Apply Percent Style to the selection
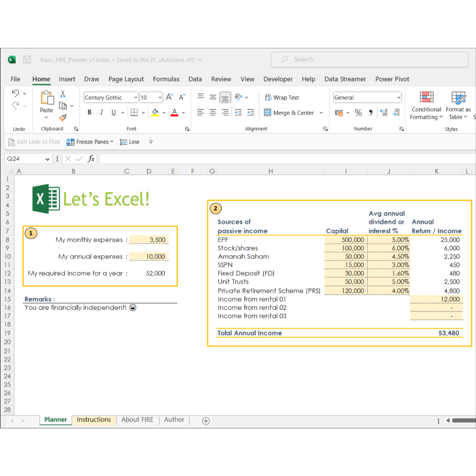The image size is (476, 476). pos(358,112)
